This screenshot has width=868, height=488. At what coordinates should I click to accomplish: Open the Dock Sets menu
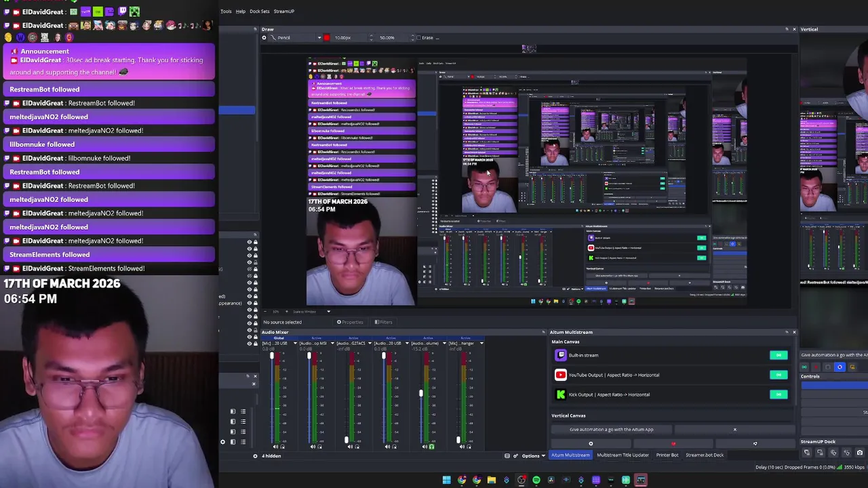coord(260,11)
